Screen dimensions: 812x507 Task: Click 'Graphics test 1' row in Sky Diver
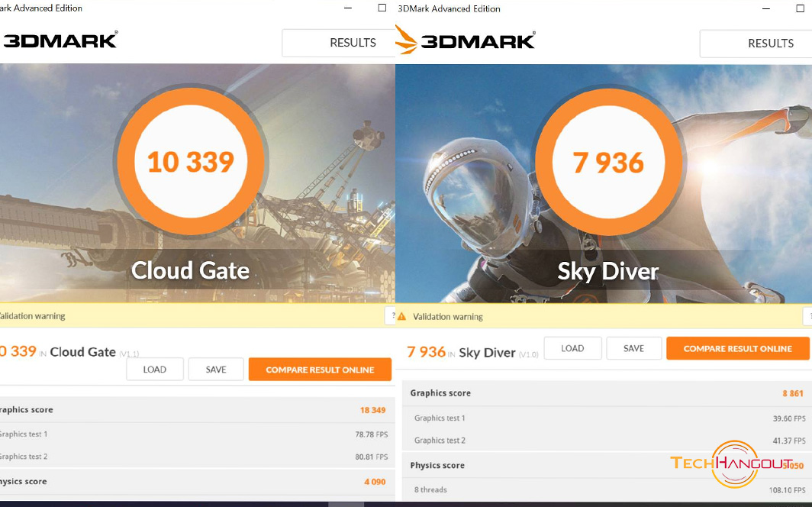tap(606, 418)
